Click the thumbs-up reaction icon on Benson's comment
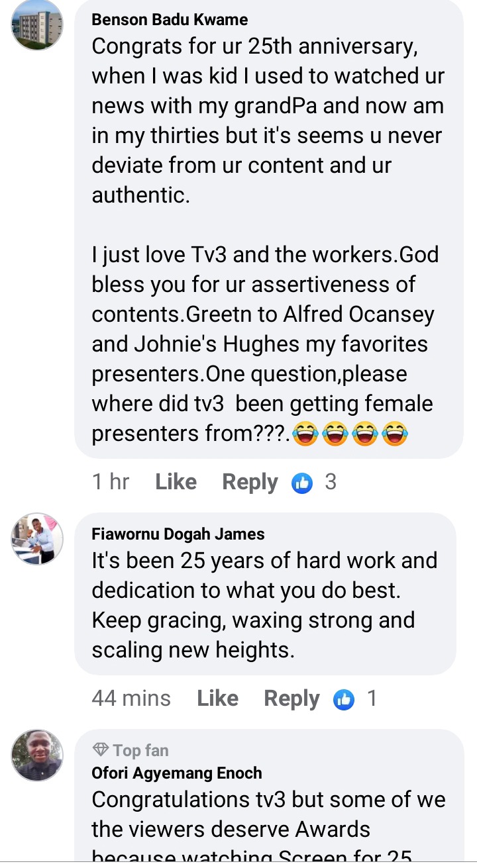This screenshot has height=868, width=477. [302, 483]
